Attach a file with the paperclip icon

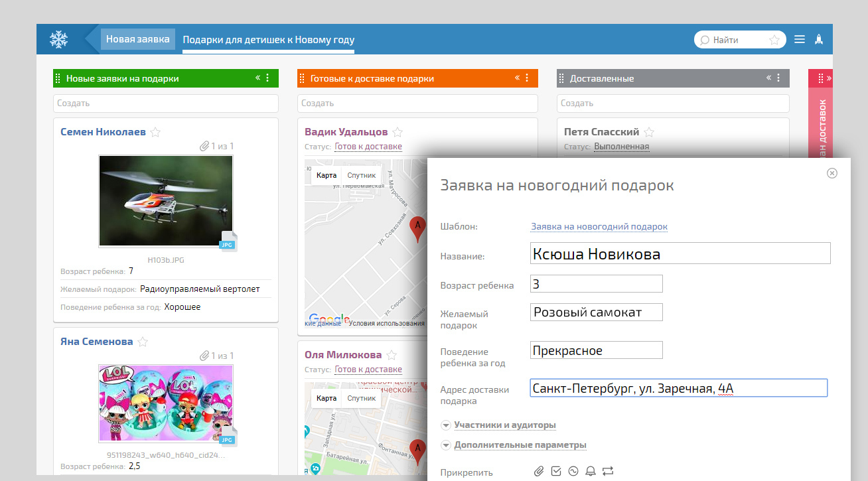point(539,471)
